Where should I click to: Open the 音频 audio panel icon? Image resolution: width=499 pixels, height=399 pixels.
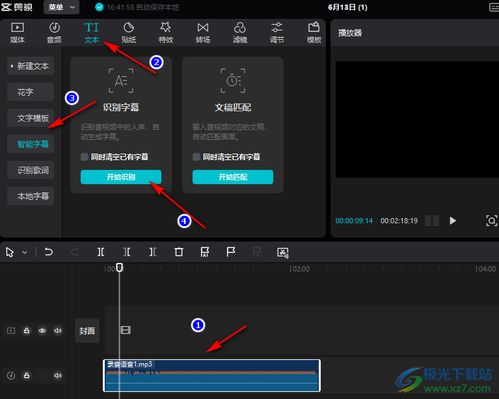click(54, 32)
